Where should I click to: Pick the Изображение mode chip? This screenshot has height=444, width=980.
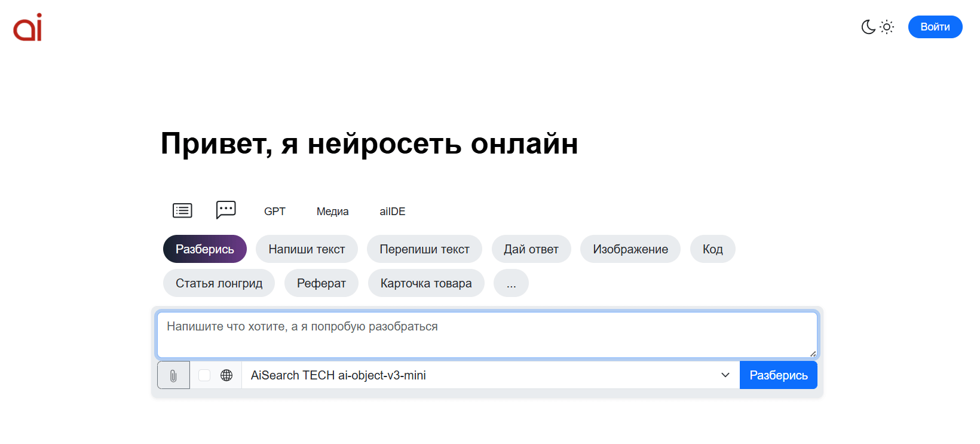[x=630, y=249]
